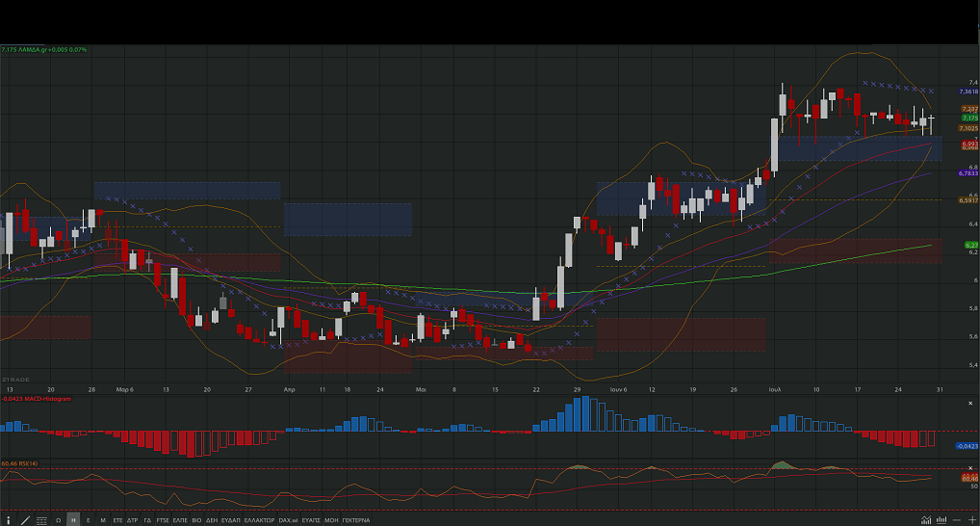Click the Ιουν 6 date axis label

619,389
